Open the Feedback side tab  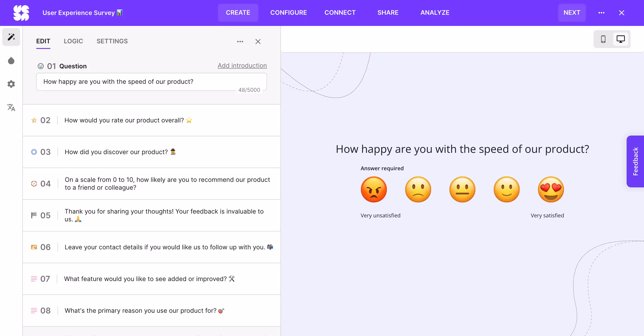(x=635, y=161)
